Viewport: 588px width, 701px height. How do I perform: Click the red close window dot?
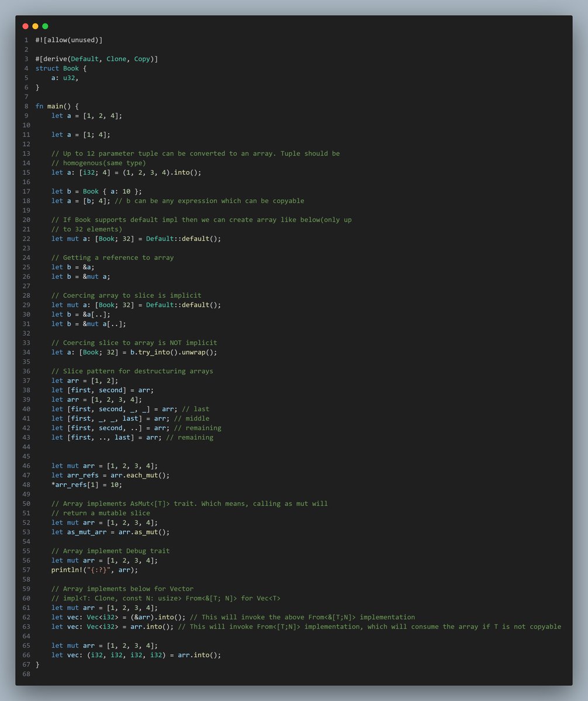25,26
